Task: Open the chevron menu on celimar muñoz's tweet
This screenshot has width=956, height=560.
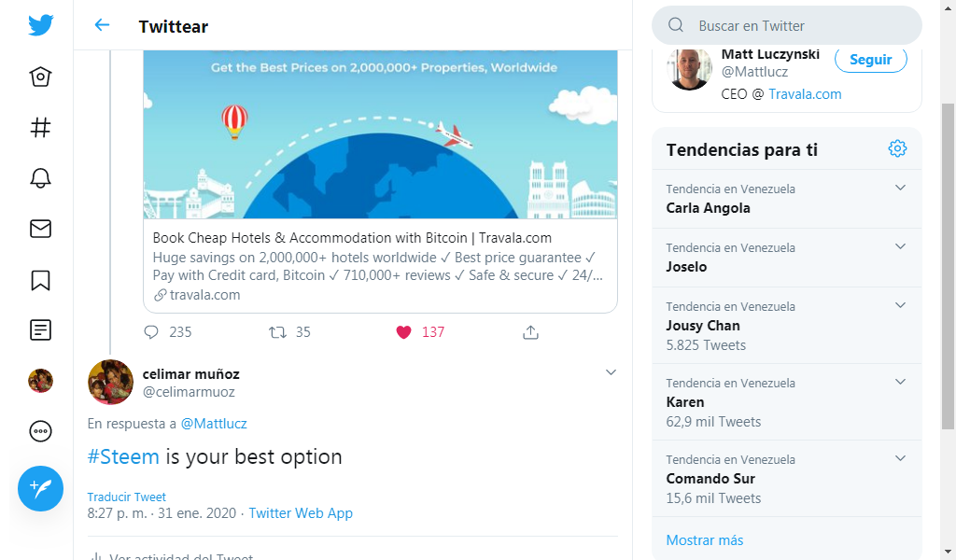Action: (611, 372)
